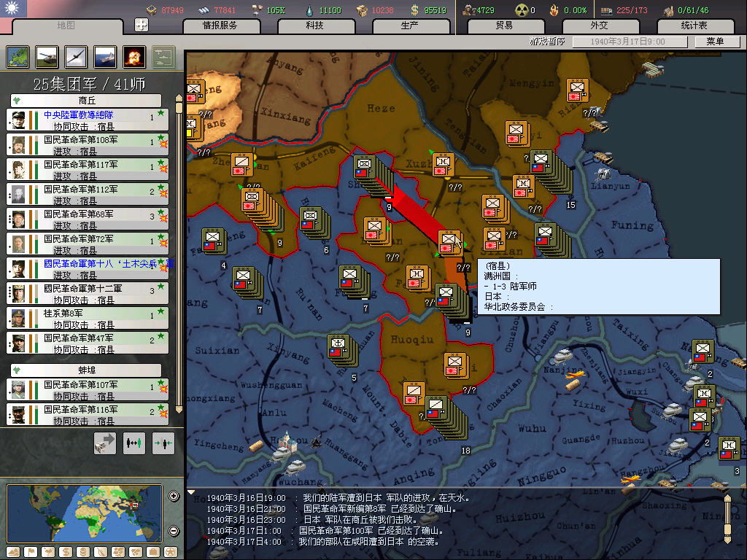Switch to briefcase map mode
Image resolution: width=747 pixels, height=560 pixels.
(x=153, y=552)
